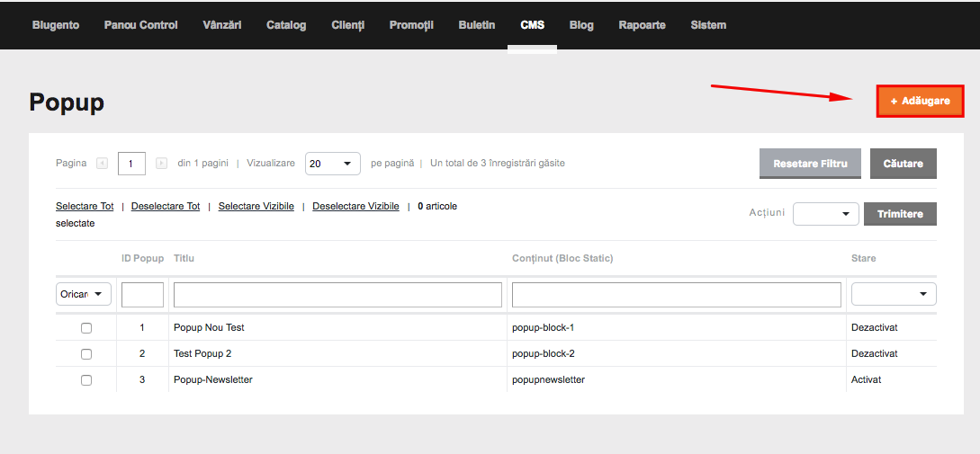Open the Vânzări menu
980x454 pixels.
222,25
